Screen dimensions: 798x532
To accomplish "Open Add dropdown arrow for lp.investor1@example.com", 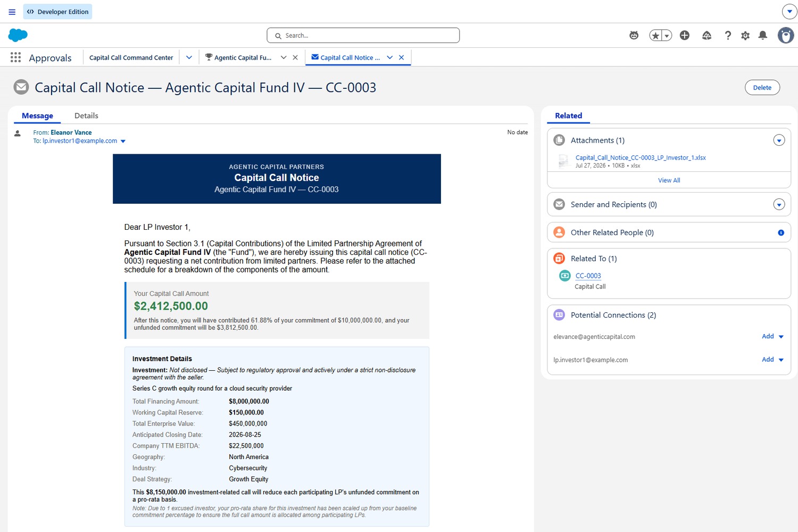I will pos(781,360).
